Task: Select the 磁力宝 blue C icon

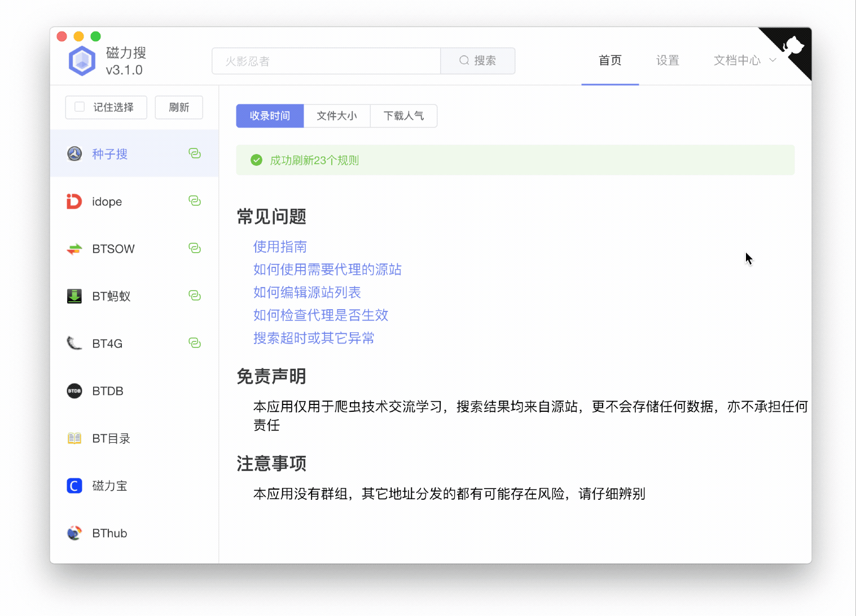Action: point(74,486)
